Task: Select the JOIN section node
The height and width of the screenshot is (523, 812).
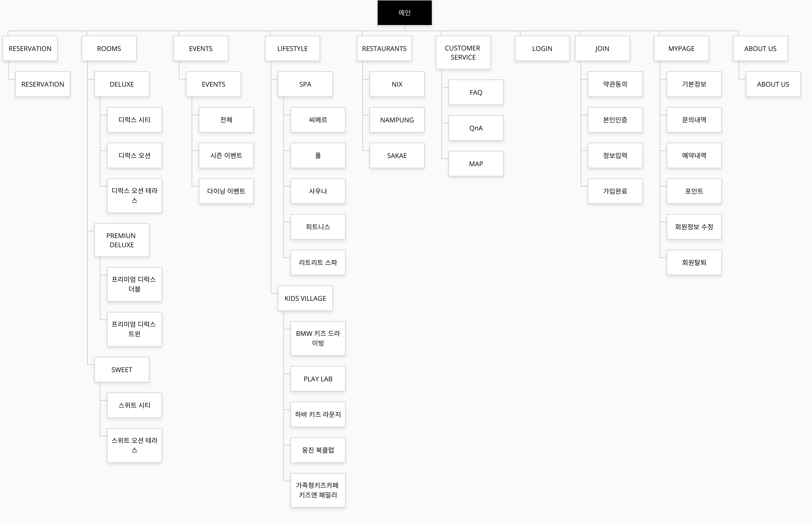Action: point(602,48)
